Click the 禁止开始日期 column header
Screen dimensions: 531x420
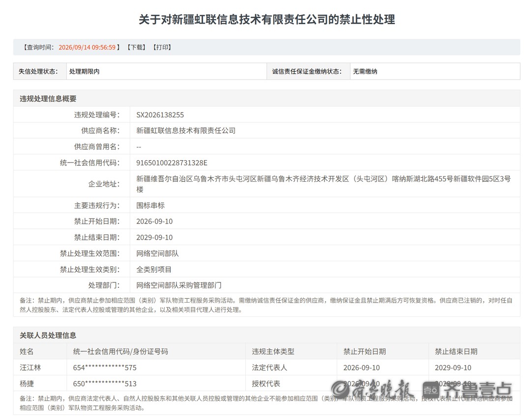[x=364, y=352]
